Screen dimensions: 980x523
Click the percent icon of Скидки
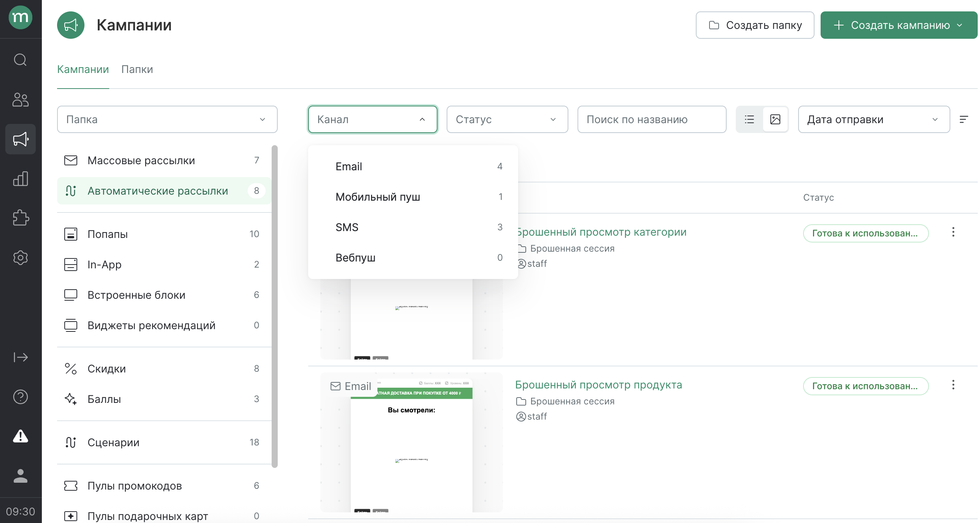click(x=71, y=369)
